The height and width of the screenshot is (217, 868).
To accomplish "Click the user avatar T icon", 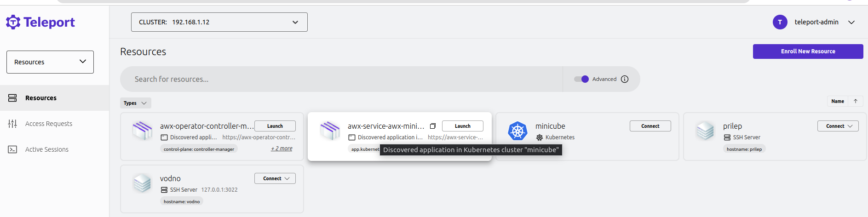I will pyautogui.click(x=780, y=22).
